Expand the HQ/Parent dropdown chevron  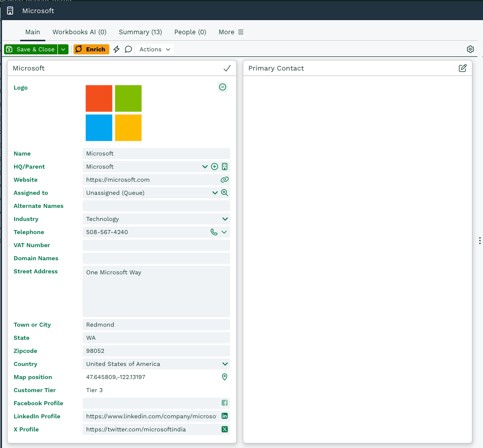tap(205, 167)
